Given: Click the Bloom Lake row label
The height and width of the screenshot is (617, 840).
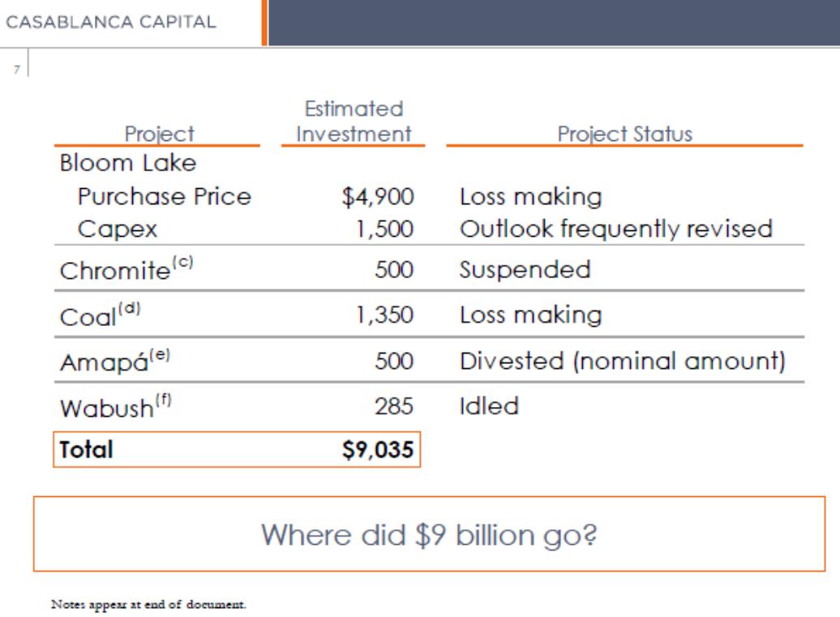Looking at the screenshot, I should [127, 163].
